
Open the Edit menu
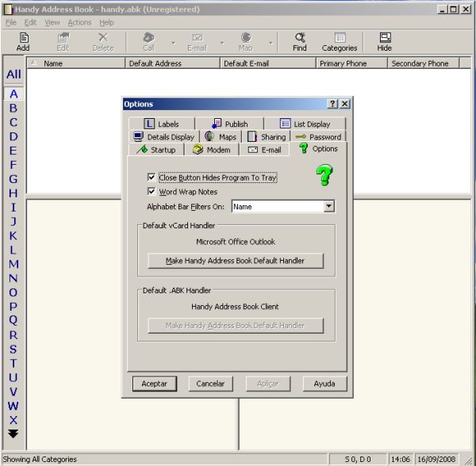coord(30,22)
